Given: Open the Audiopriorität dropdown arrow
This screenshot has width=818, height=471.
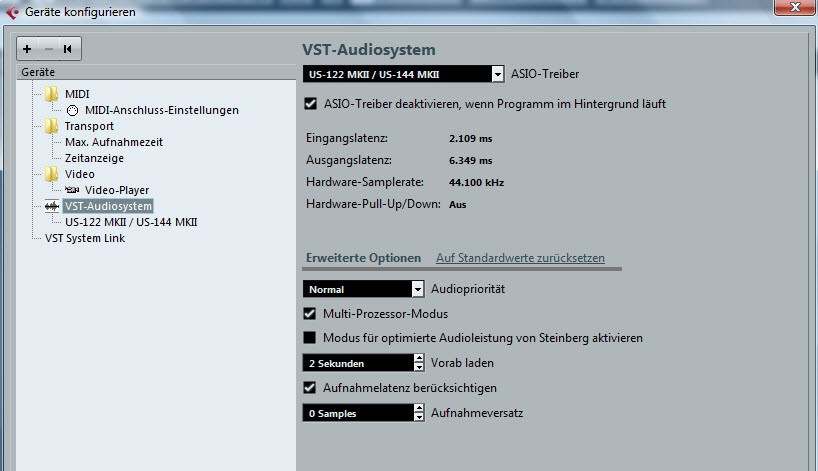Looking at the screenshot, I should (417, 289).
